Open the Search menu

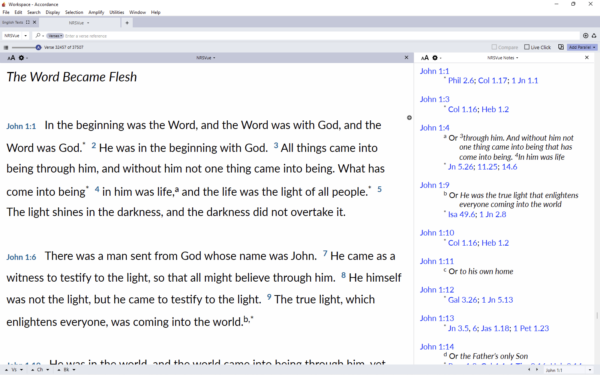[x=34, y=12]
